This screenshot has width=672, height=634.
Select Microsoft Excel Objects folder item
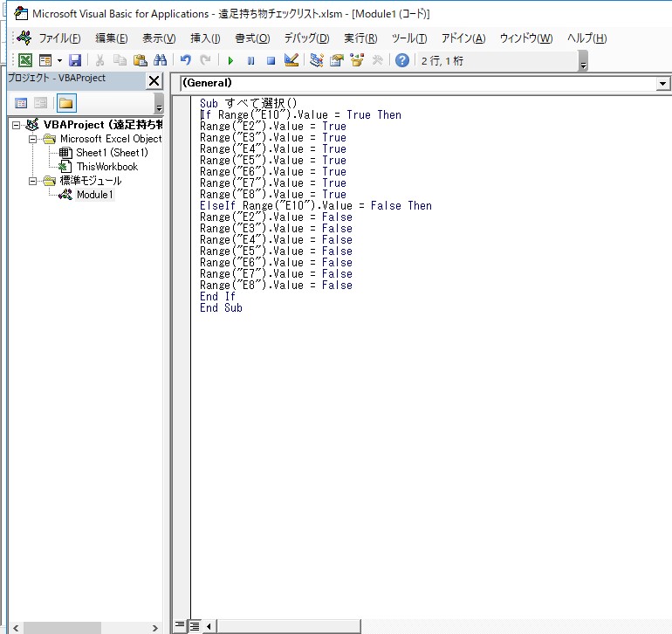pyautogui.click(x=111, y=139)
